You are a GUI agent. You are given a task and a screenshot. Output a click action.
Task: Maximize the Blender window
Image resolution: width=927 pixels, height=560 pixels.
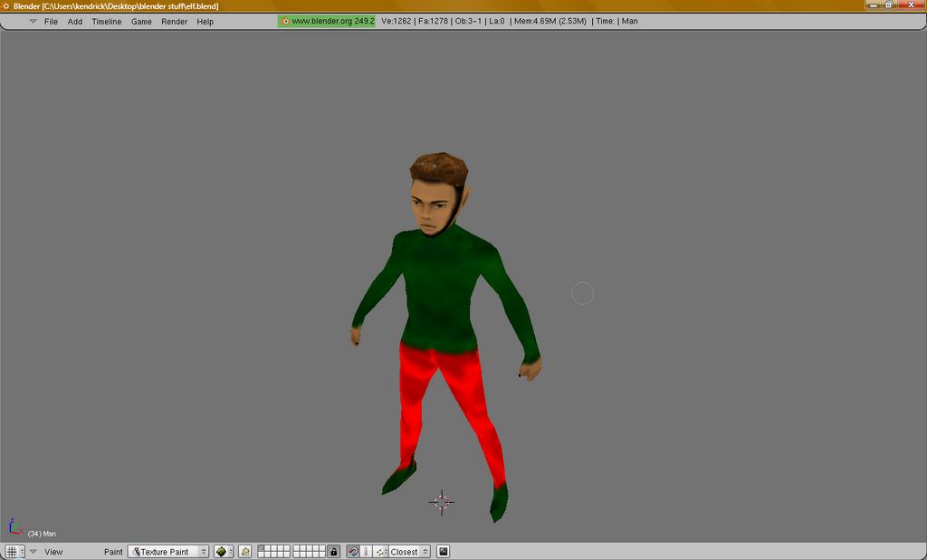pos(889,5)
